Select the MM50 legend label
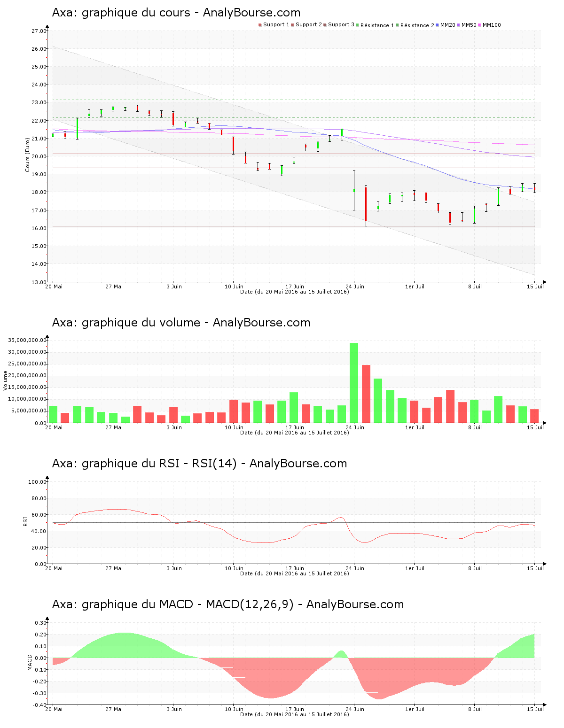 click(469, 25)
